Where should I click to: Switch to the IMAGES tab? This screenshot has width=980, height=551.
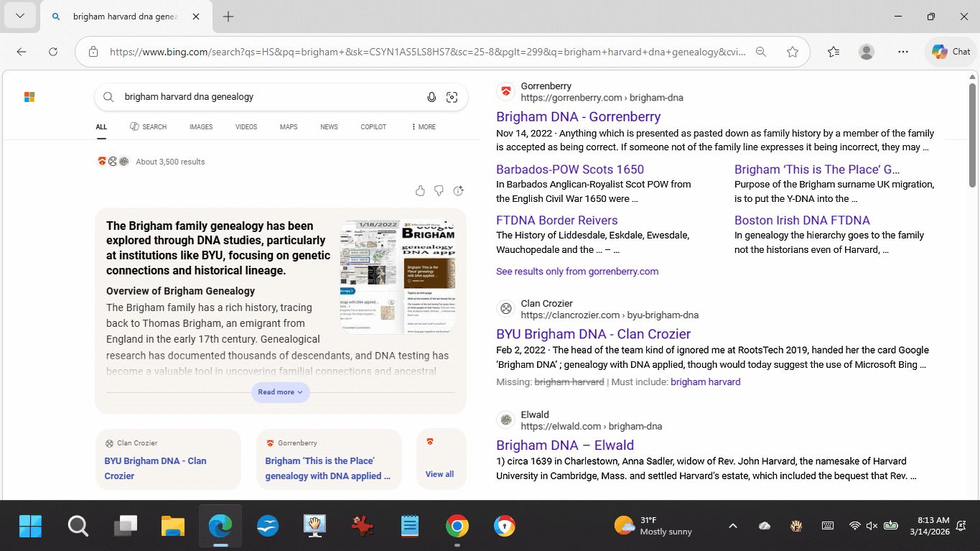(x=201, y=127)
